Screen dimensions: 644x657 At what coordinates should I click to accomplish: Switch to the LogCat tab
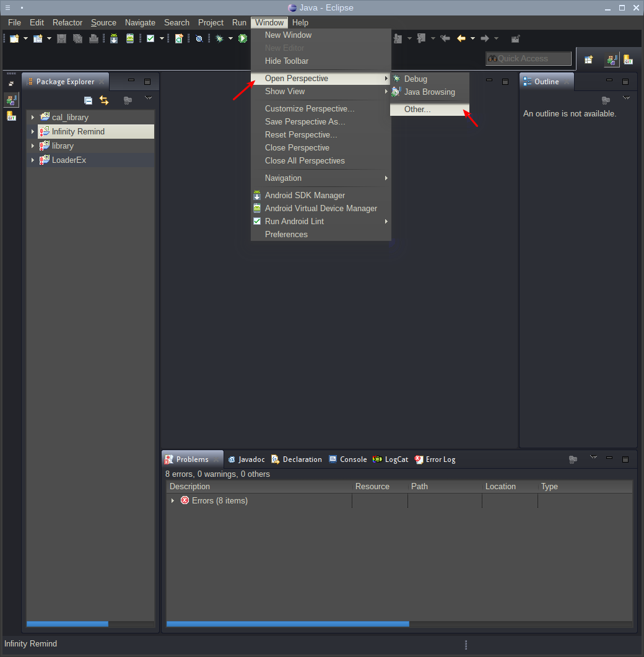point(391,459)
